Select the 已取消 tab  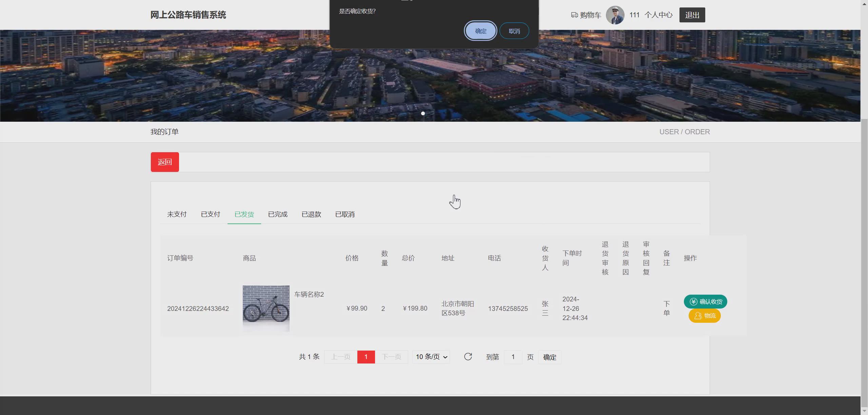(345, 214)
